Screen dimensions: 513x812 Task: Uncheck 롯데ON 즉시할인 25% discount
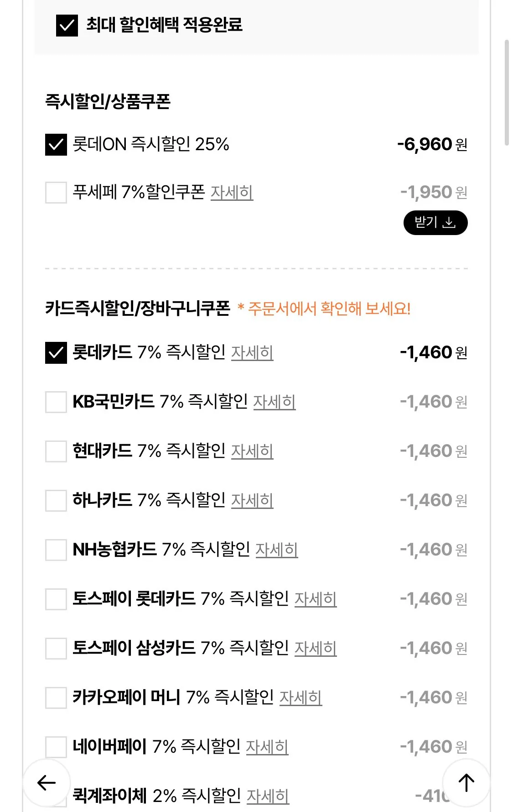click(x=56, y=146)
